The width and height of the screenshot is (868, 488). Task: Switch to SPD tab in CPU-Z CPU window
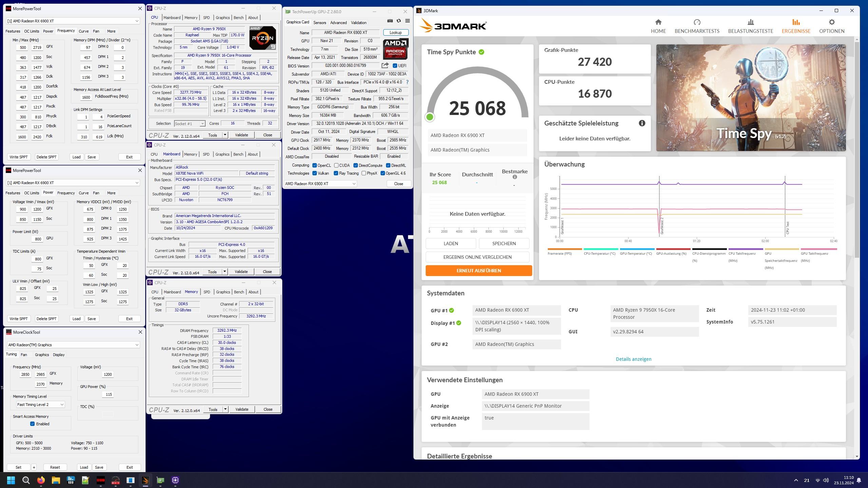point(206,18)
